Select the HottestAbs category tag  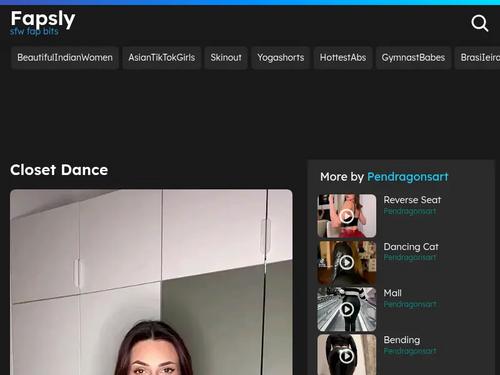tap(343, 58)
